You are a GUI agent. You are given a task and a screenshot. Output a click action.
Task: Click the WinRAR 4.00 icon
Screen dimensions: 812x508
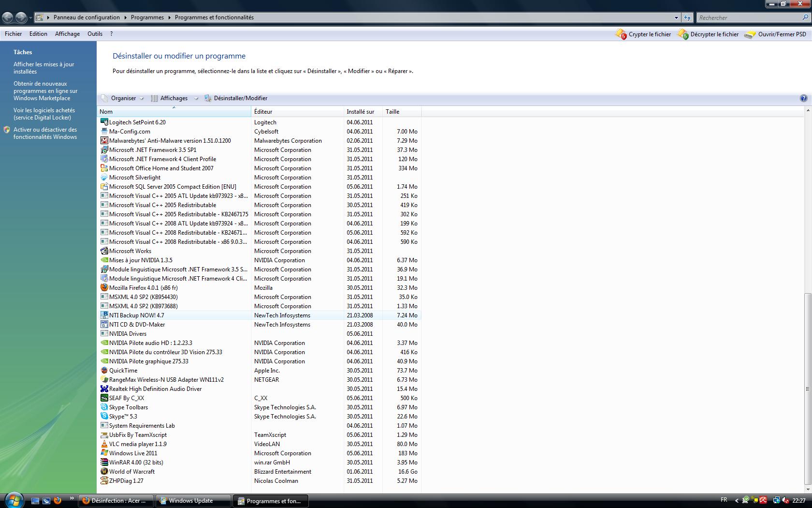coord(104,463)
